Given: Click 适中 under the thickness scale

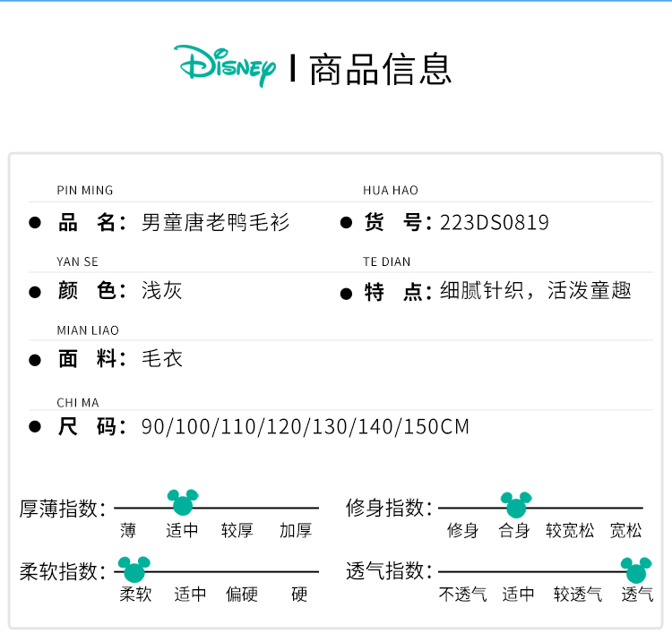Looking at the screenshot, I should 182,531.
